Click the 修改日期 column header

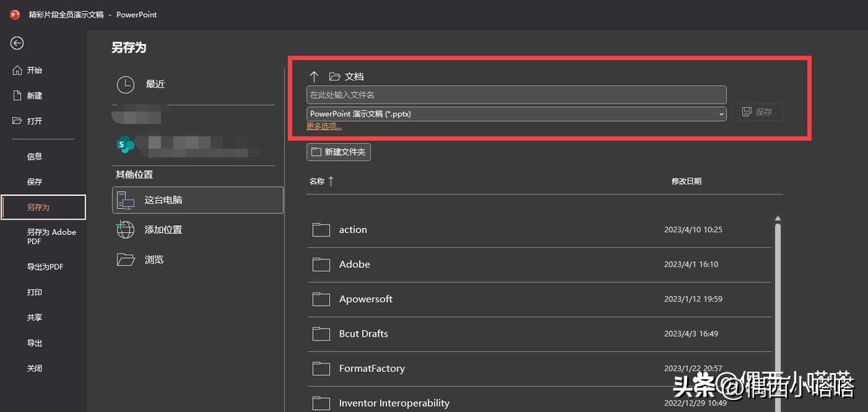[686, 181]
